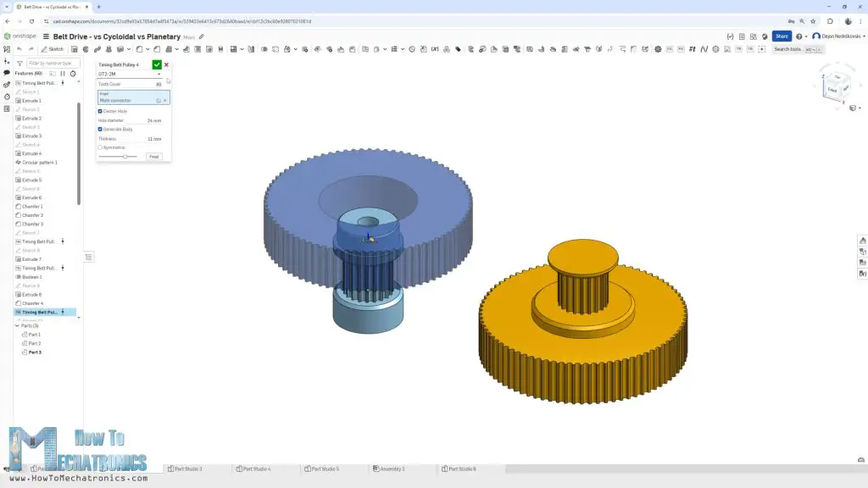Click the Onshape logo in the top bar

click(8, 36)
